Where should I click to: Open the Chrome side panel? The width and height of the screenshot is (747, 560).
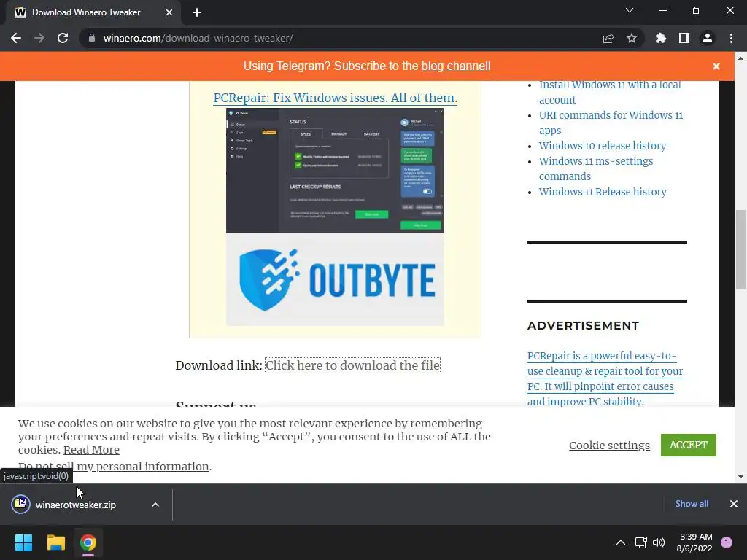coord(684,38)
